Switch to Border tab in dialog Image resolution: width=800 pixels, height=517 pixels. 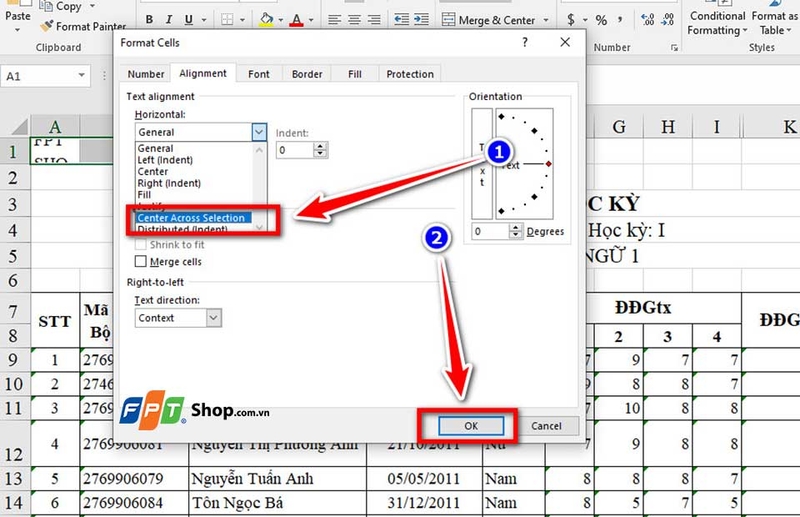pos(307,74)
